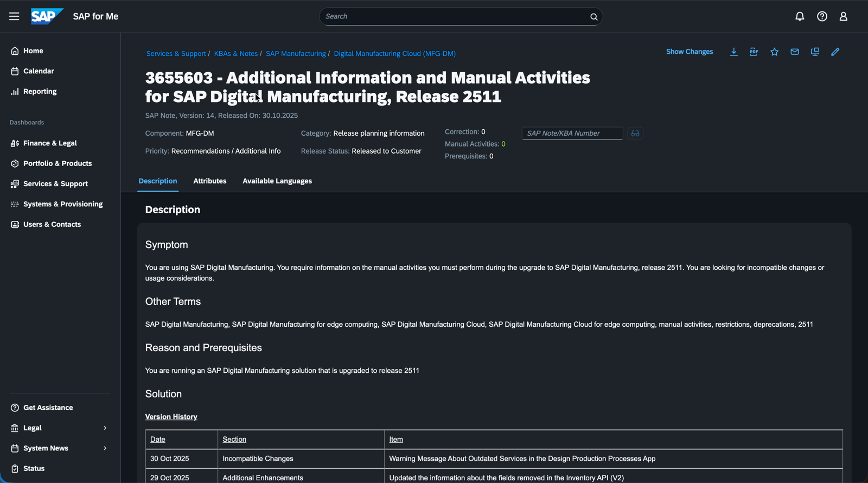Open the notifications bell
The image size is (868, 483).
coord(800,16)
